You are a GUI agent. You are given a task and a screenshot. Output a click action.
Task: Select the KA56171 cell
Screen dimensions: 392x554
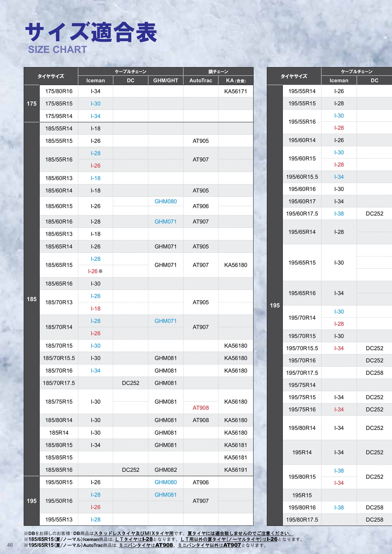236,91
